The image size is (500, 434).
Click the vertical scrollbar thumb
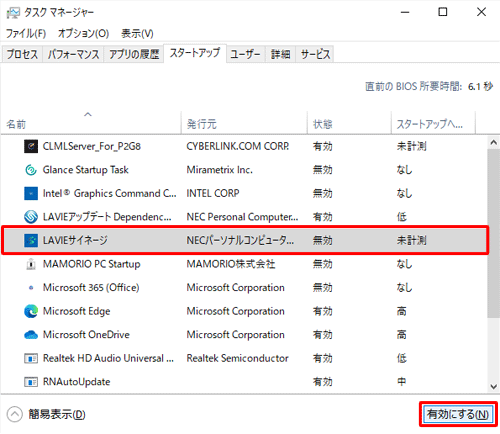pos(494,233)
